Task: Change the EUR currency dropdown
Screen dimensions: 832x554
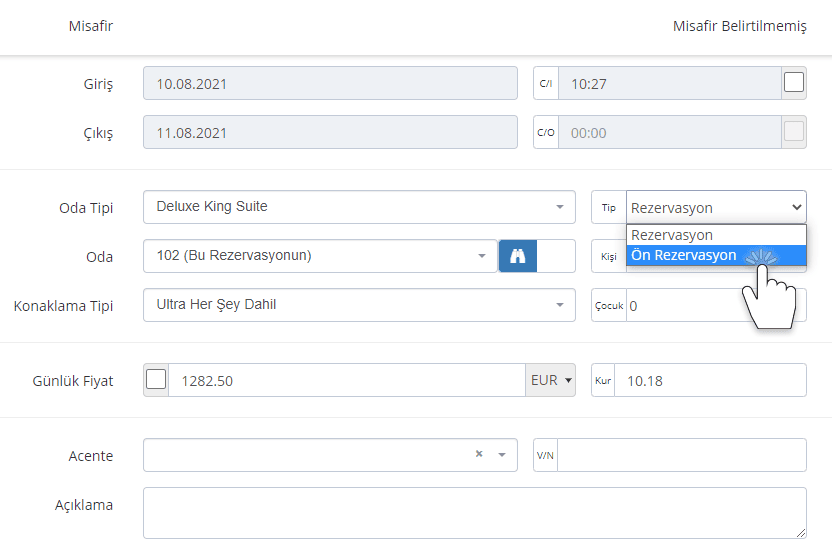Action: pyautogui.click(x=551, y=380)
